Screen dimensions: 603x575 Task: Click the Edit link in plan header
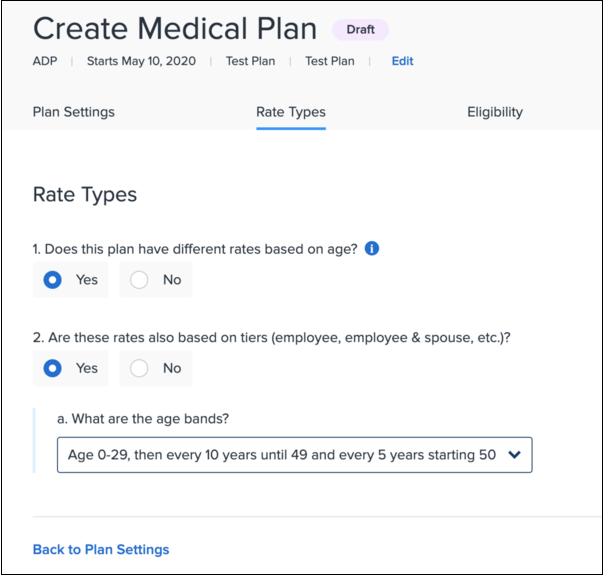click(x=402, y=61)
